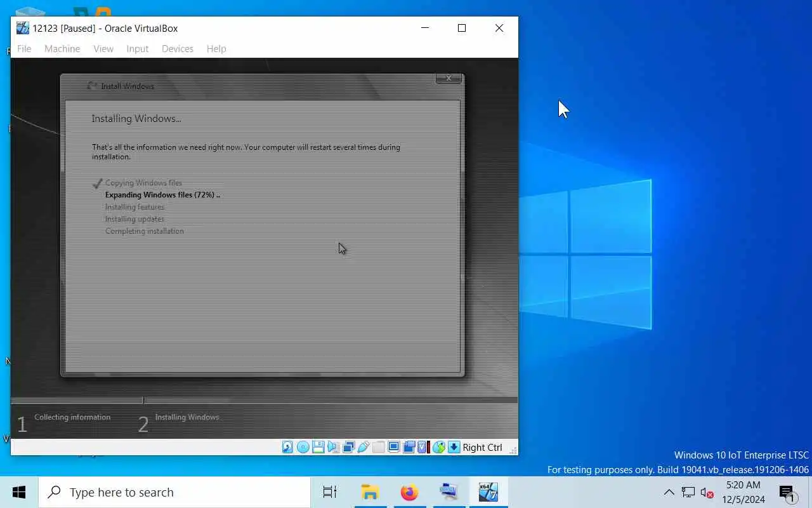812x508 pixels.
Task: Click the Type here to search box
Action: pyautogui.click(x=174, y=492)
